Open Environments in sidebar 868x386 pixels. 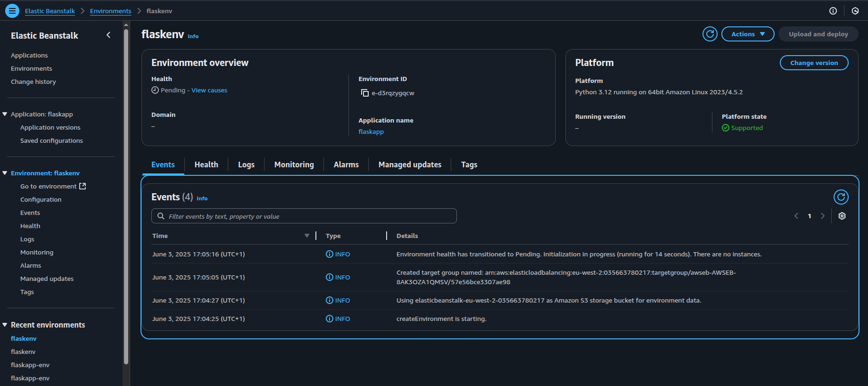(32, 68)
